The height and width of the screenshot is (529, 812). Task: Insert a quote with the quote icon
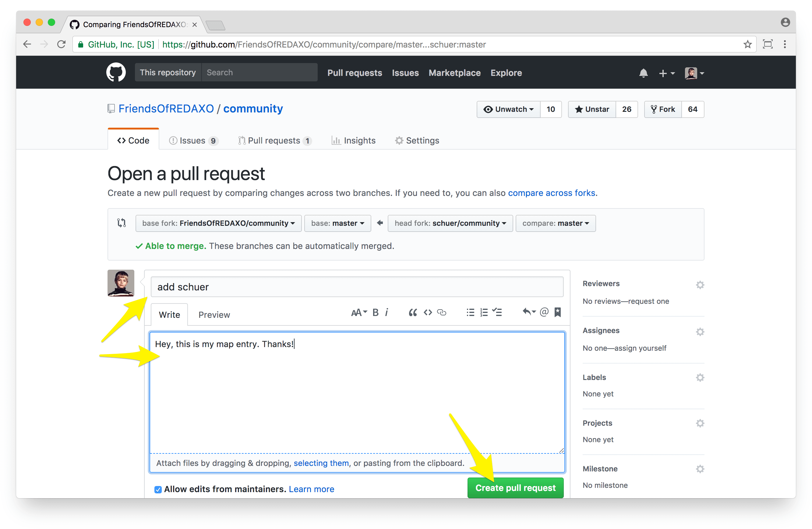tap(413, 312)
